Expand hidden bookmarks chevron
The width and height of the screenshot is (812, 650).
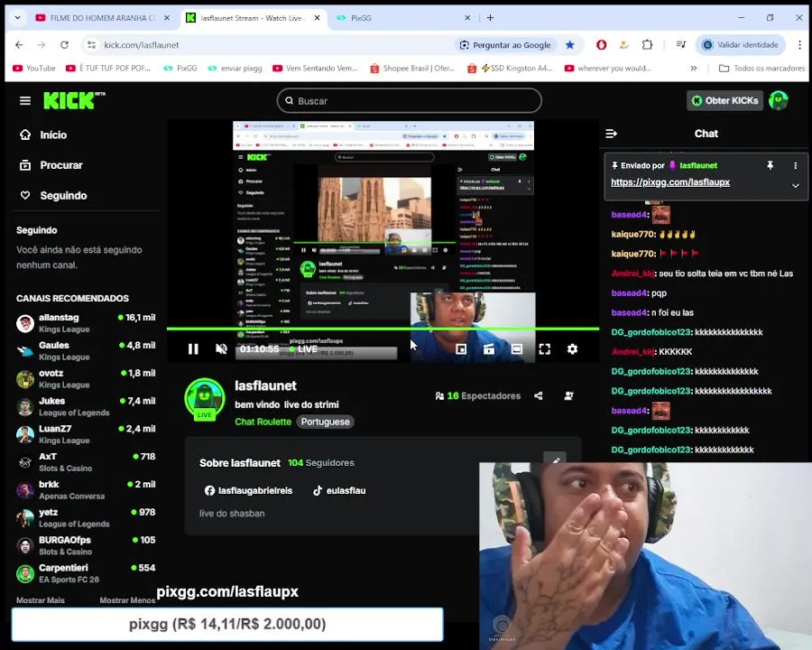tap(694, 68)
